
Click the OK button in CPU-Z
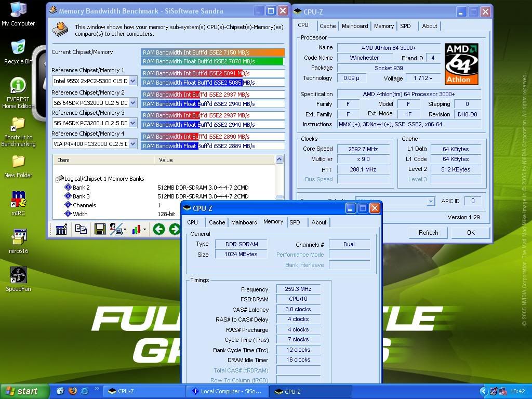coord(470,233)
